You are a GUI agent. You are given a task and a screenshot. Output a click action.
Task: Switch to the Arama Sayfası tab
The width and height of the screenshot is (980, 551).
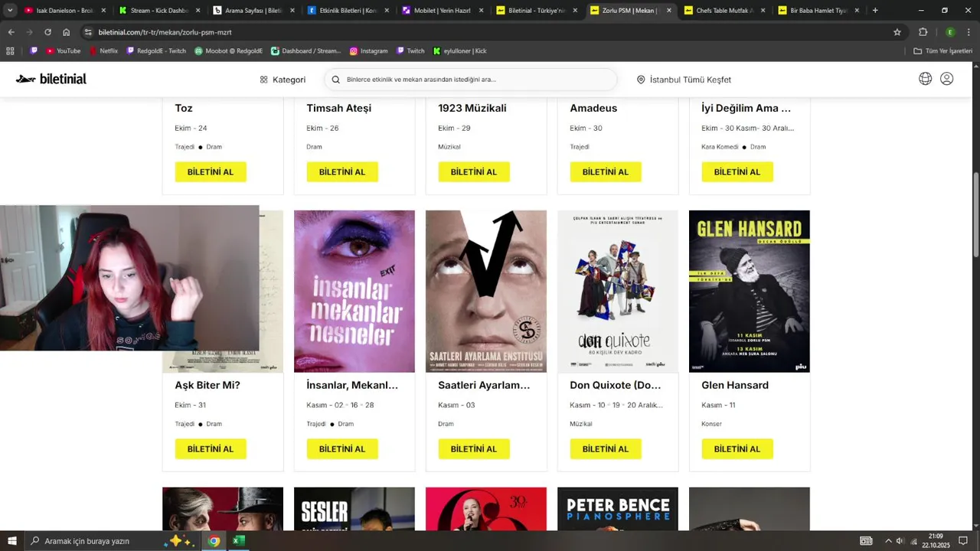coord(253,11)
